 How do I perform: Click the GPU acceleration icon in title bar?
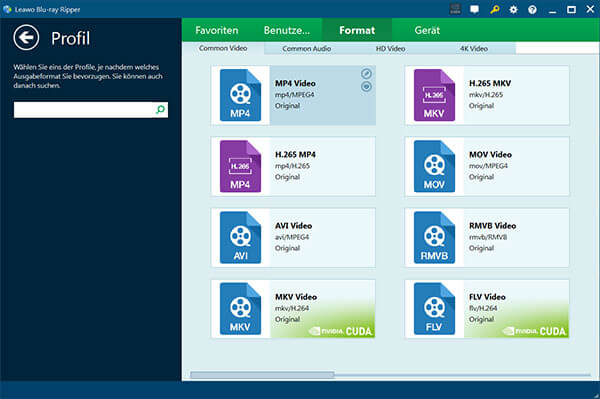coord(455,9)
